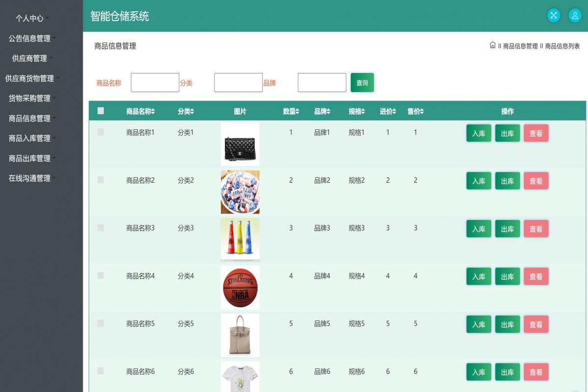Toggle the select-all checkbox in the table header
This screenshot has height=392, width=588.
pyautogui.click(x=100, y=111)
